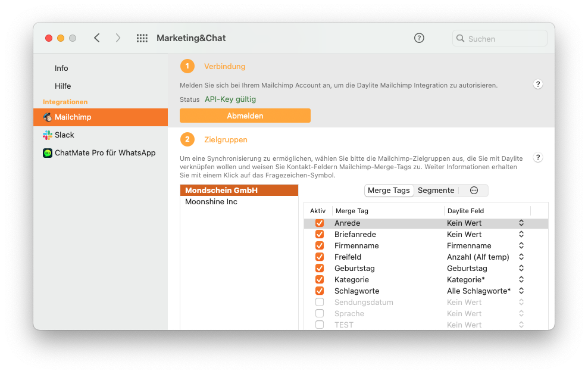This screenshot has width=588, height=374.
Task: Close window with red button
Action: point(49,38)
